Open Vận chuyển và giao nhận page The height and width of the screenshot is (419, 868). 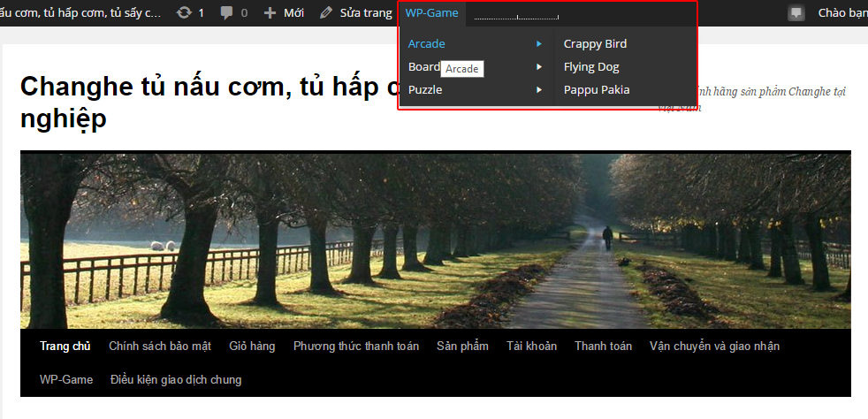coord(715,347)
